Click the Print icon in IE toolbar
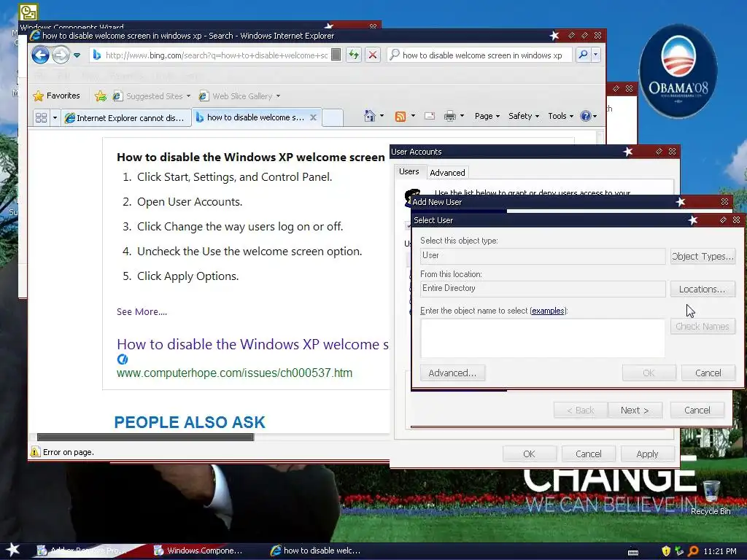Image resolution: width=747 pixels, height=560 pixels. (x=449, y=116)
